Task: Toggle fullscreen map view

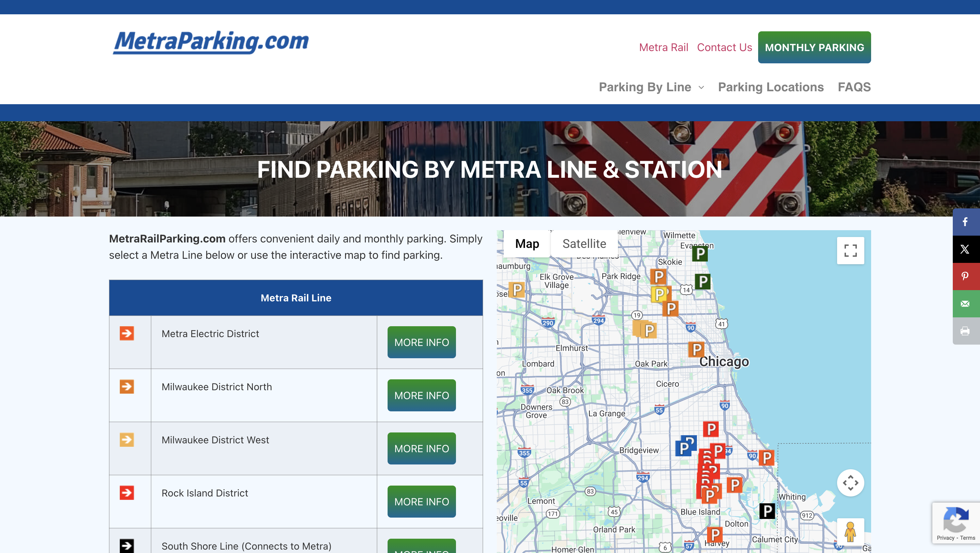Action: coord(850,251)
